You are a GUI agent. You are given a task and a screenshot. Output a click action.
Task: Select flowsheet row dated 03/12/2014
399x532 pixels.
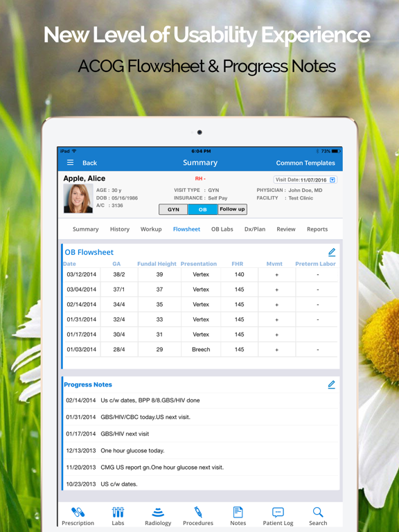tap(201, 274)
